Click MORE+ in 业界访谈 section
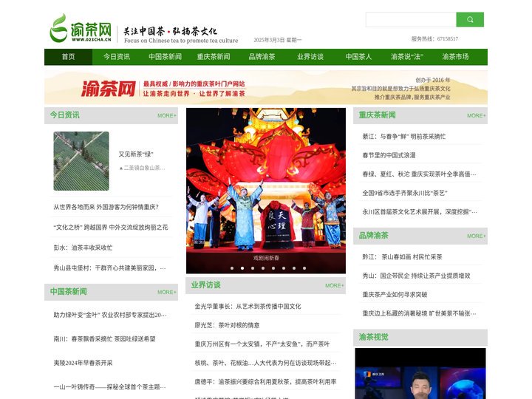532x399 pixels. point(335,286)
